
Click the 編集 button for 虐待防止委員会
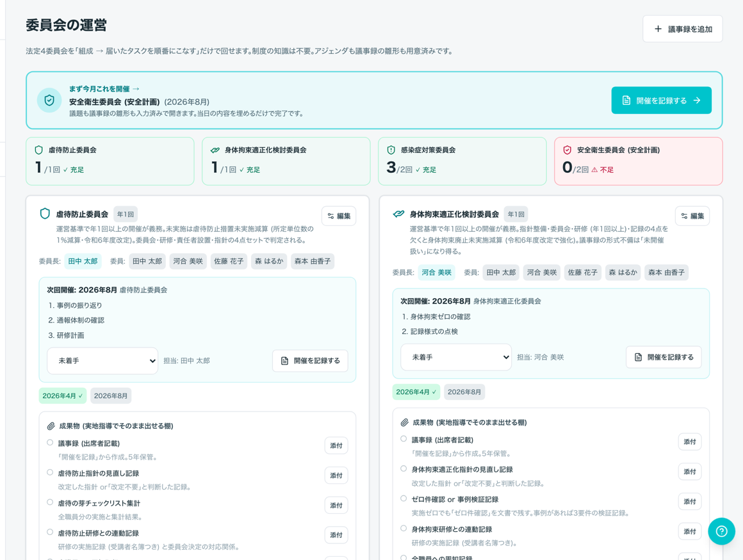click(339, 216)
